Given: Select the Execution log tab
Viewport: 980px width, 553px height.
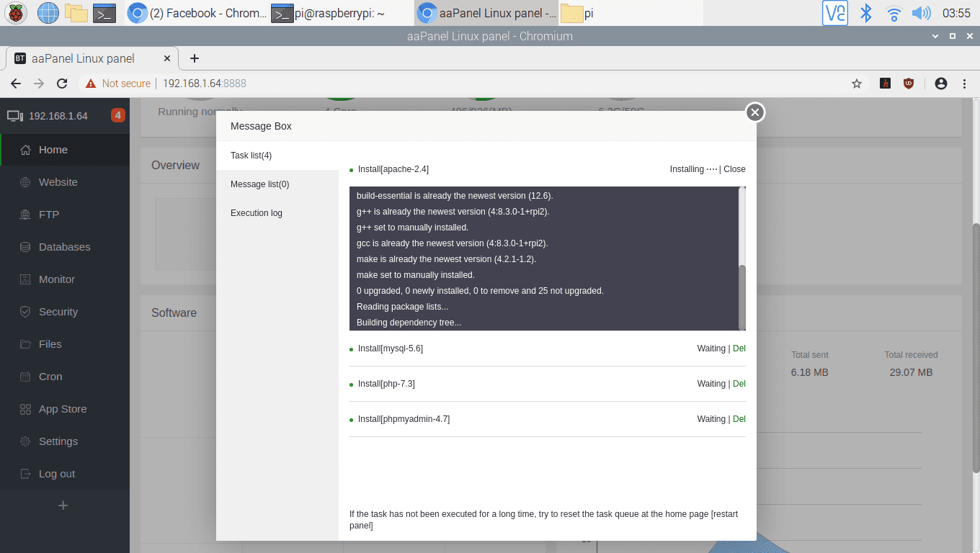Looking at the screenshot, I should point(257,213).
